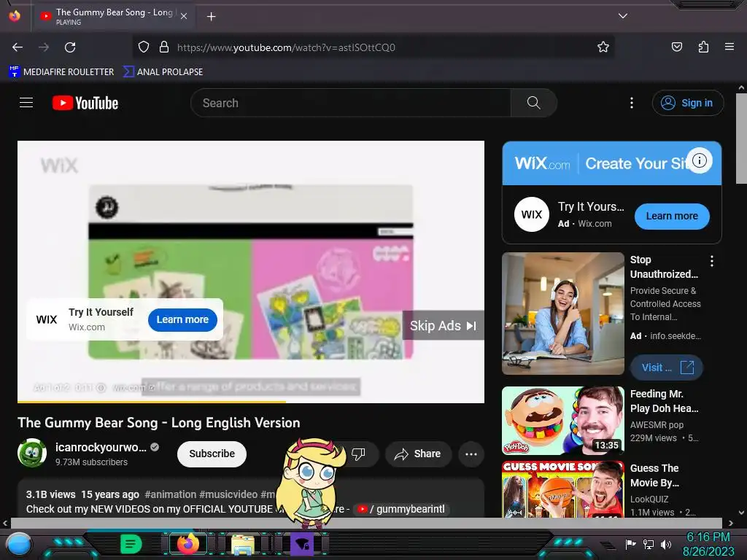Screen dimensions: 747x560
Task: Click Learn more in Wix sidebar ad
Action: coord(672,216)
